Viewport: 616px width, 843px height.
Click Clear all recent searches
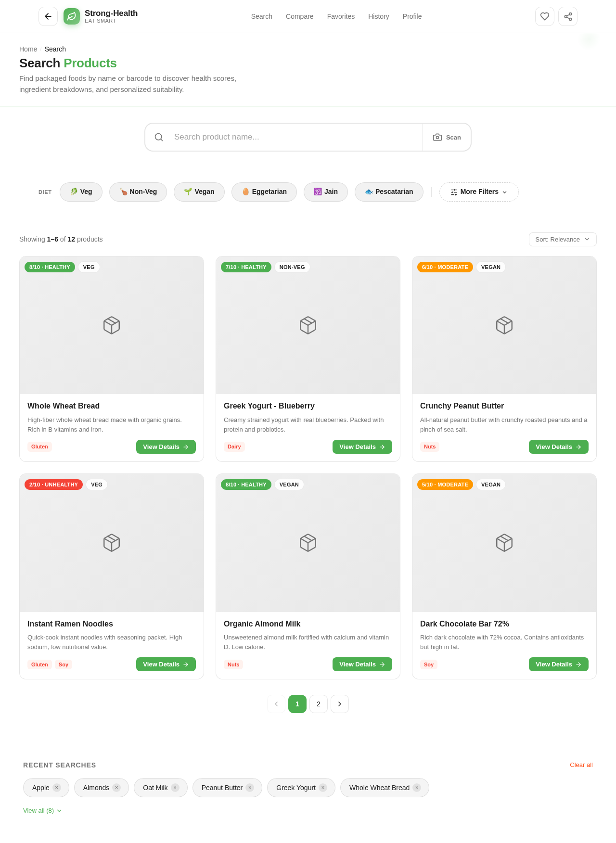[581, 765]
